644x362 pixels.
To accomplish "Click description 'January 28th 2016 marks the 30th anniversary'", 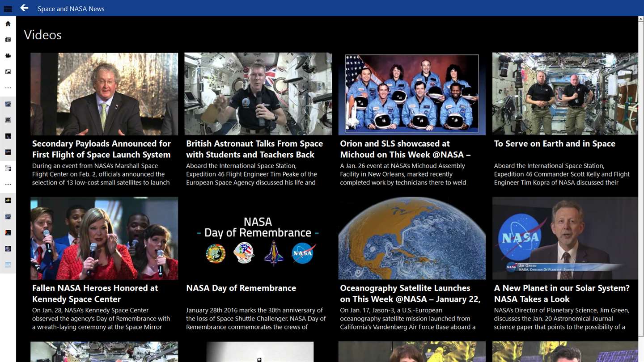I will tap(256, 319).
